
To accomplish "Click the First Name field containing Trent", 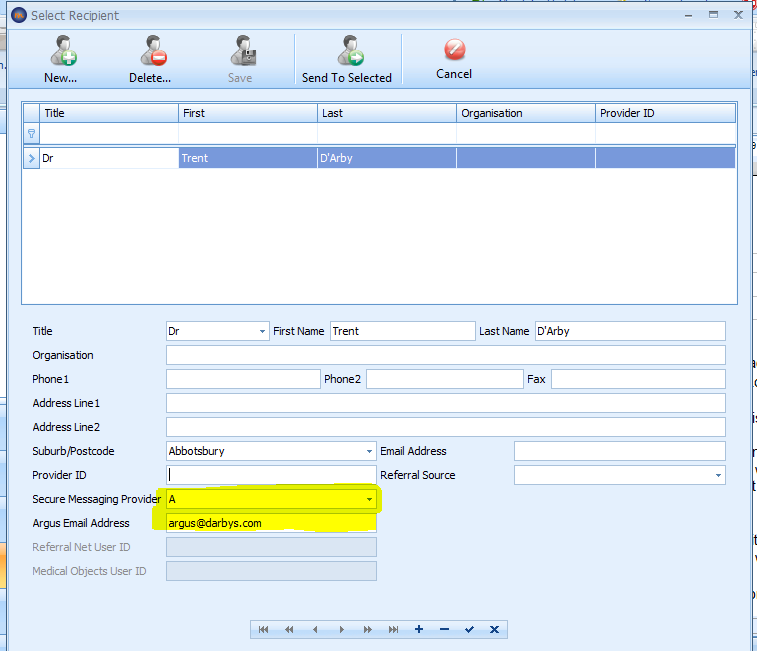I will click(403, 331).
